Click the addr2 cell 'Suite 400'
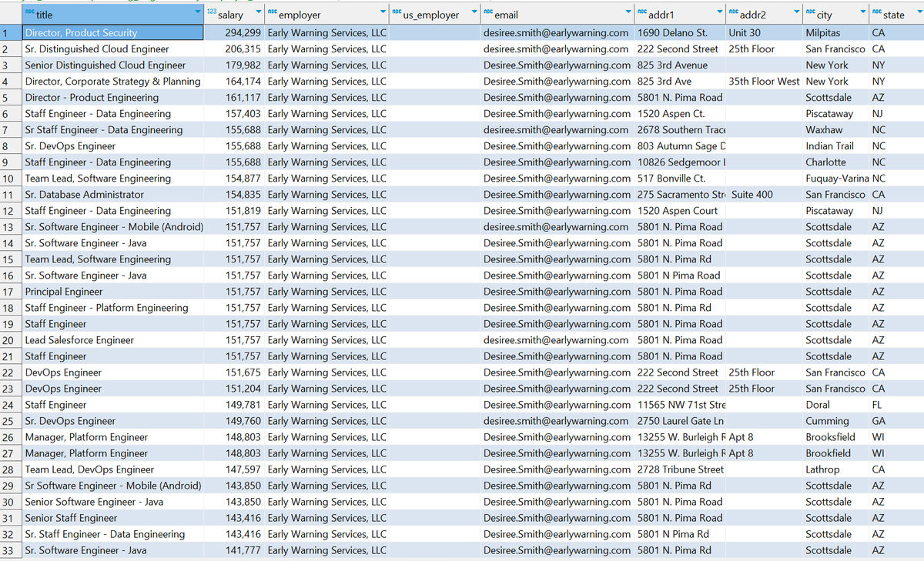Viewport: 924px width, 561px height. click(x=764, y=195)
